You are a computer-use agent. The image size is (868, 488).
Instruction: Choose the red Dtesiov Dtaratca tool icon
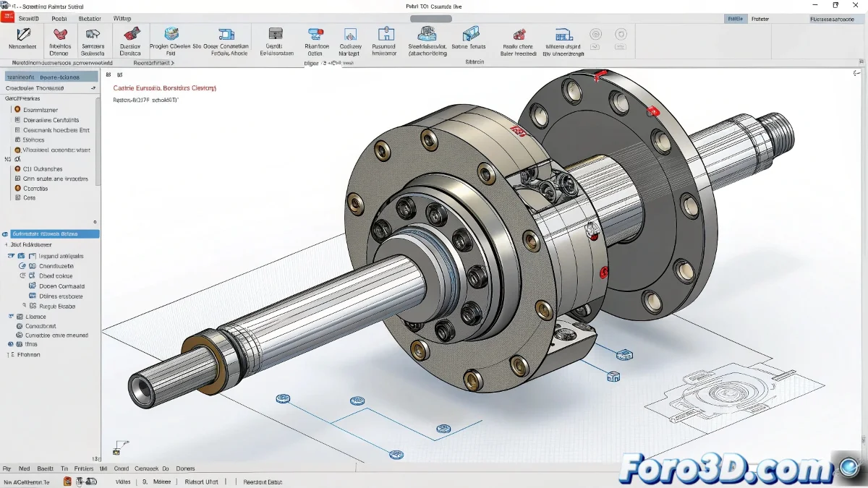pos(131,34)
